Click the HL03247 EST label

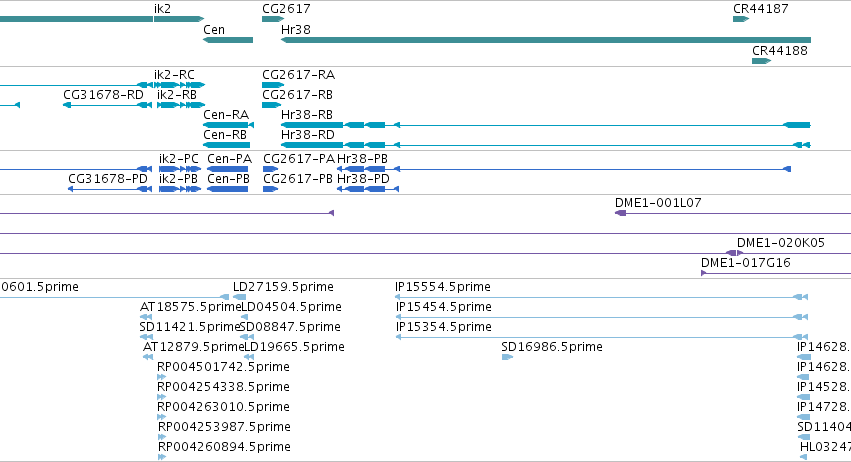pos(825,447)
